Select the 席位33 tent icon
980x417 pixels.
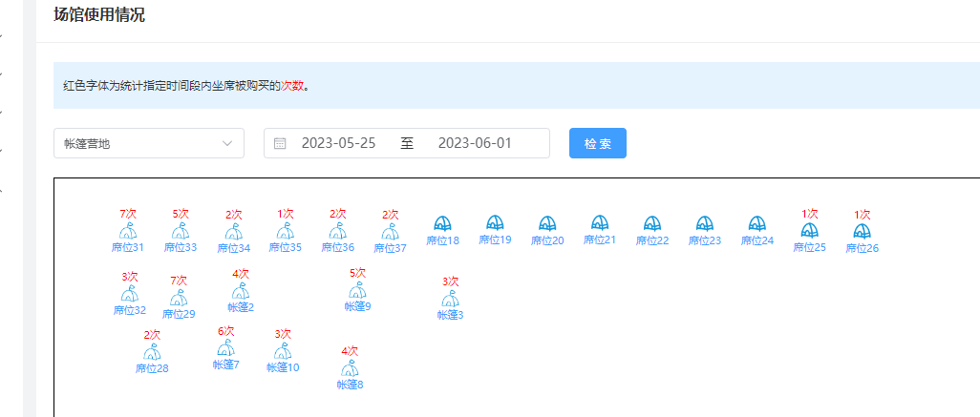[180, 232]
